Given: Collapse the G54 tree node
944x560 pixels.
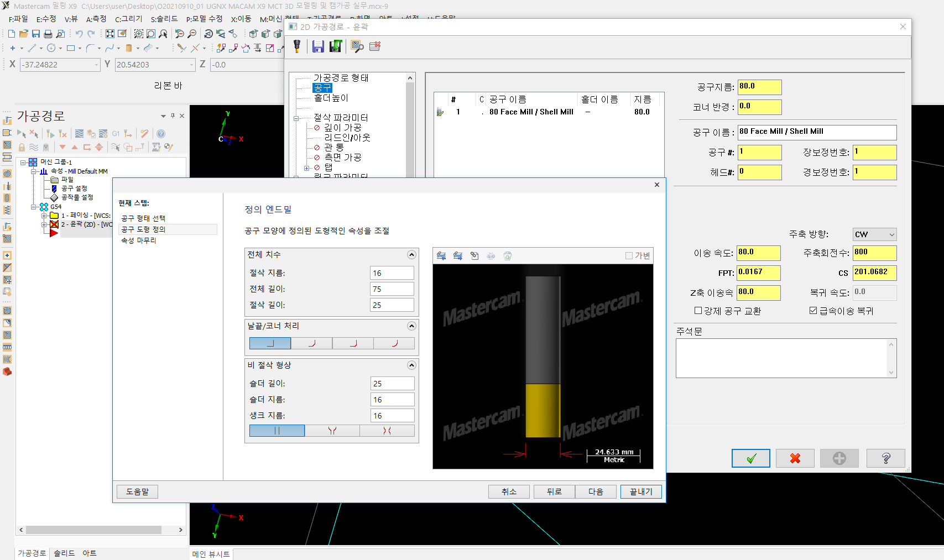Looking at the screenshot, I should (34, 207).
